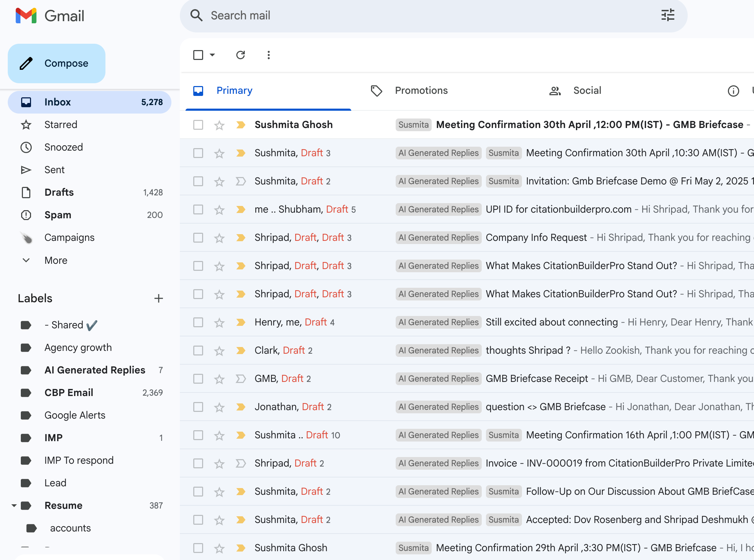Click the search magnifier icon
This screenshot has width=754, height=560.
(x=196, y=16)
